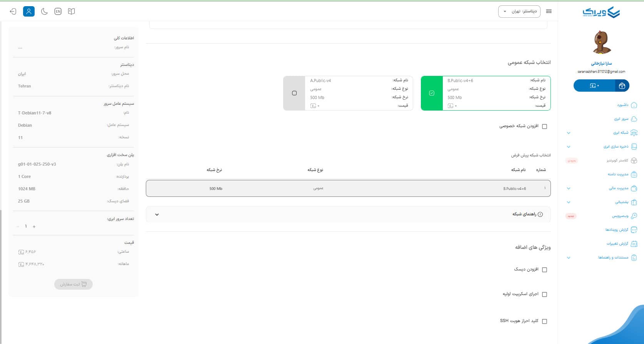
Task: Increase the cloud server count with plus
Action: pyautogui.click(x=34, y=227)
